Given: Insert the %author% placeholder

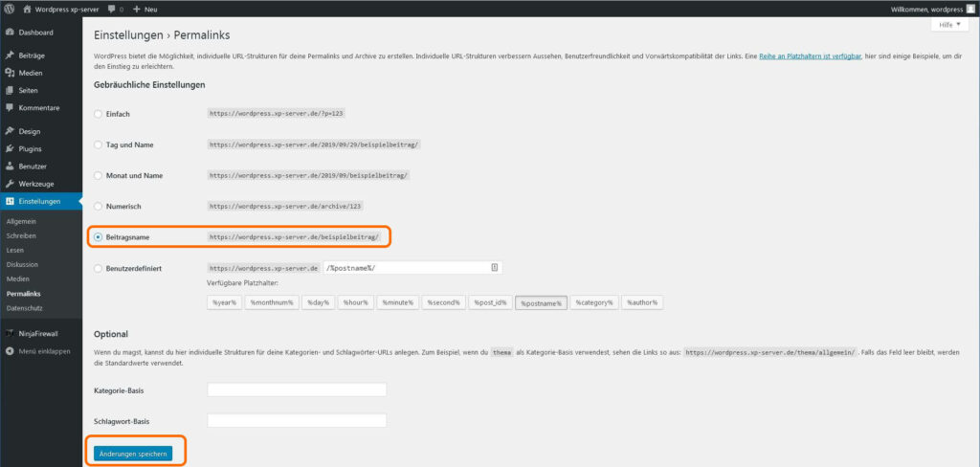Looking at the screenshot, I should pos(642,302).
